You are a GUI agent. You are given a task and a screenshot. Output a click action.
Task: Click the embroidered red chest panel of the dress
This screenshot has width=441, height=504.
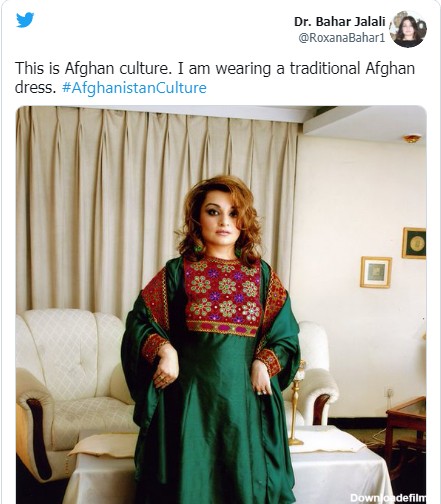tap(222, 296)
